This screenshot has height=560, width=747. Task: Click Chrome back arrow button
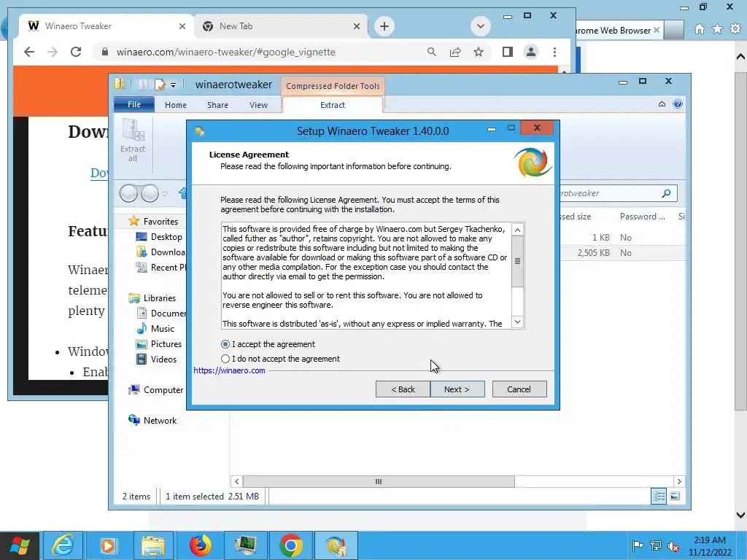29,52
